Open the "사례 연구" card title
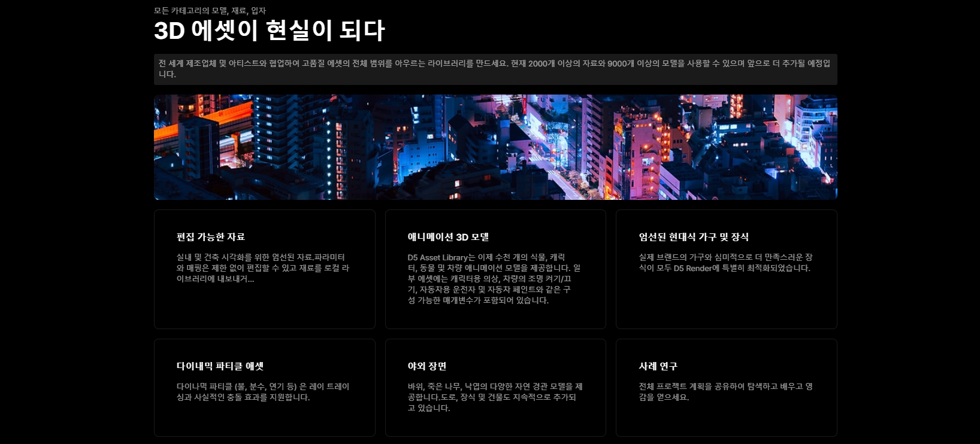The image size is (980, 444). [658, 366]
